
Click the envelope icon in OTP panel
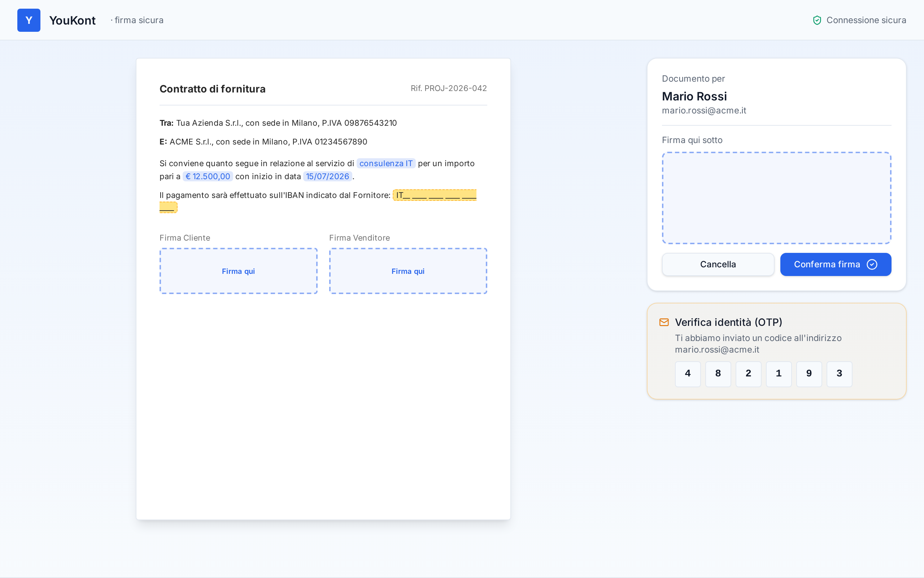(x=664, y=322)
